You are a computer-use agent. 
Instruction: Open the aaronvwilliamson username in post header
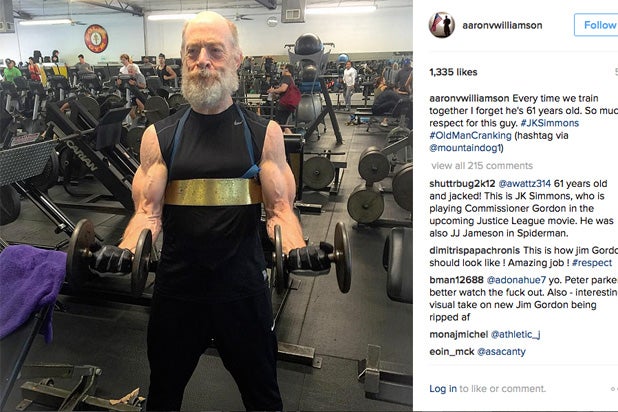tap(502, 25)
